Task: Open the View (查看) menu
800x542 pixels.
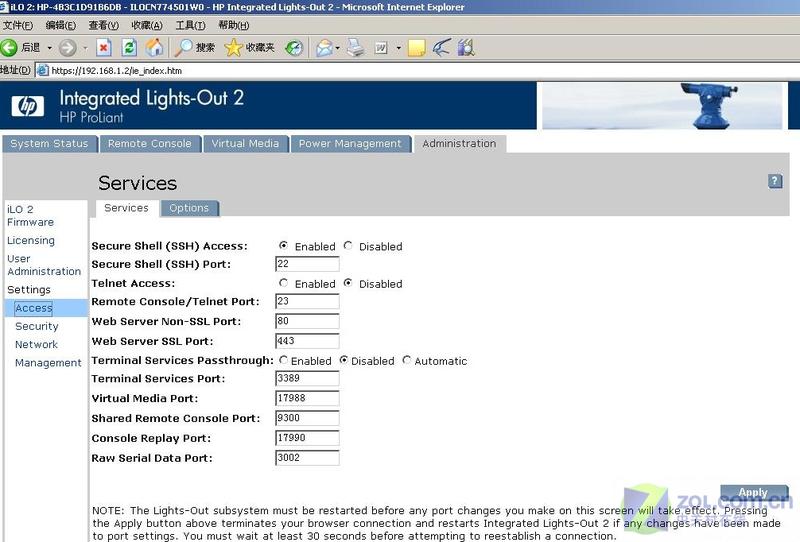Action: 103,25
